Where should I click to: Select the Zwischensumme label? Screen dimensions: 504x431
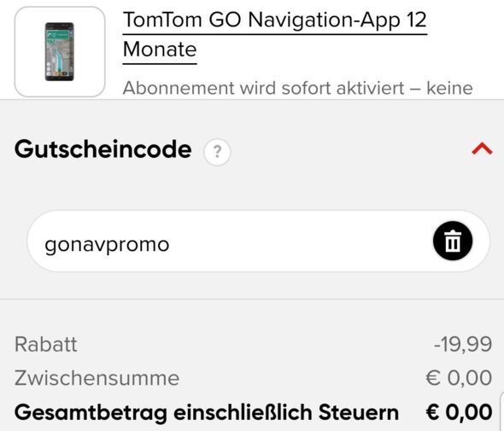(97, 378)
